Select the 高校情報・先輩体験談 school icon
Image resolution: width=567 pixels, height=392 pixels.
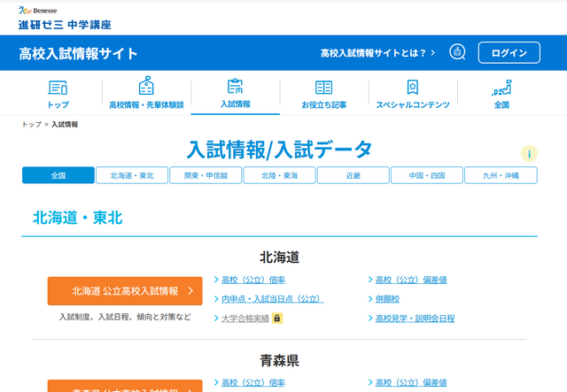tap(146, 88)
